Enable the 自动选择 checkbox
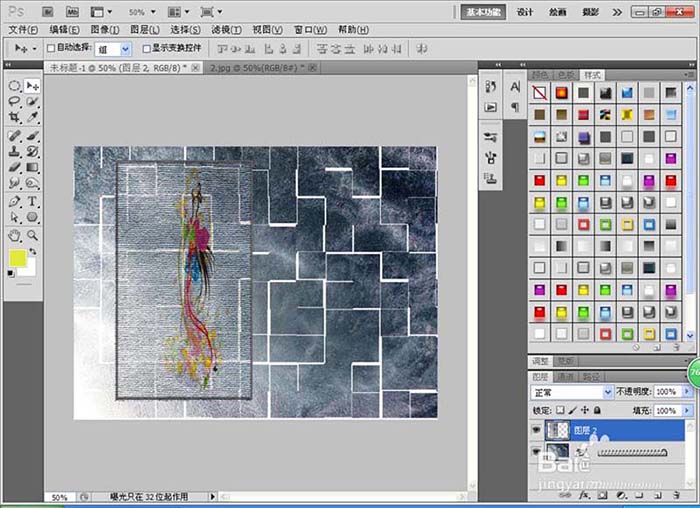Viewport: 700px width, 508px height. (51, 48)
